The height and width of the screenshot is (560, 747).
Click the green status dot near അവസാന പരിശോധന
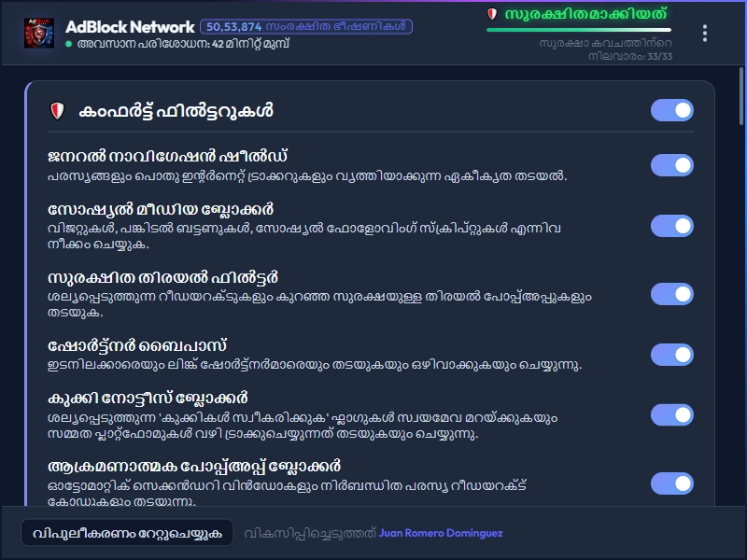pyautogui.click(x=68, y=44)
